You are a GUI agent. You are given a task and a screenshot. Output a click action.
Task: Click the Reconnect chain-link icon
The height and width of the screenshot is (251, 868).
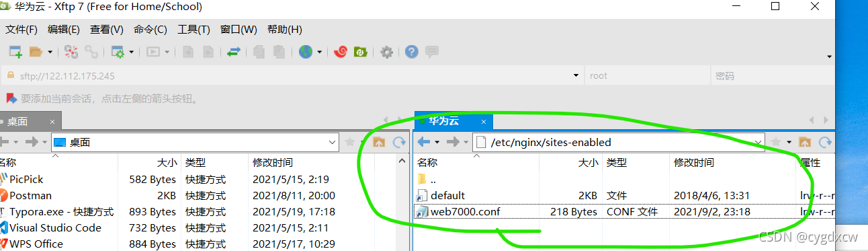(91, 52)
